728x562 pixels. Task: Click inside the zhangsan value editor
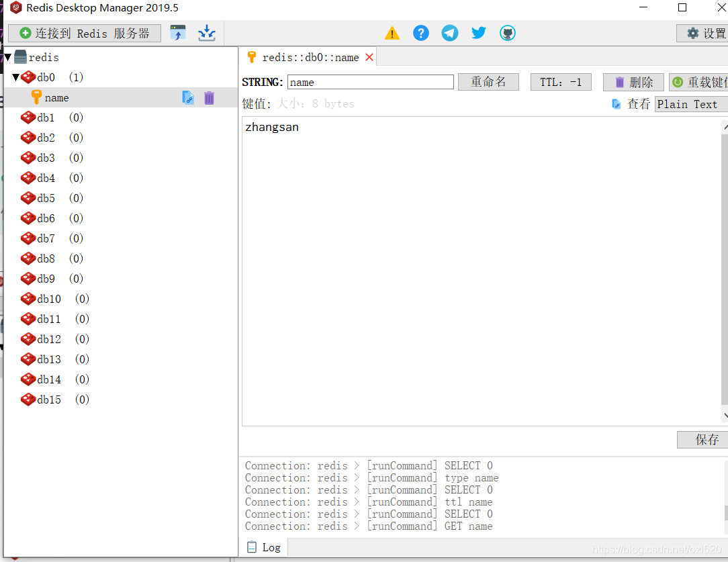(x=482, y=271)
